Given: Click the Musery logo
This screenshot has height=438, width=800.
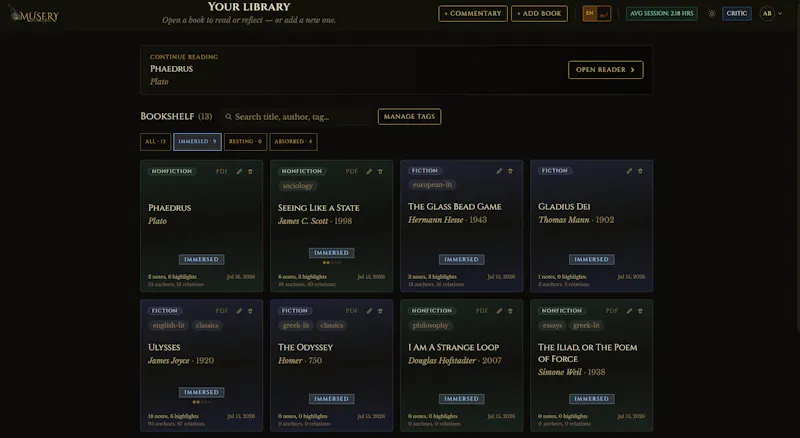Looking at the screenshot, I should pos(34,15).
